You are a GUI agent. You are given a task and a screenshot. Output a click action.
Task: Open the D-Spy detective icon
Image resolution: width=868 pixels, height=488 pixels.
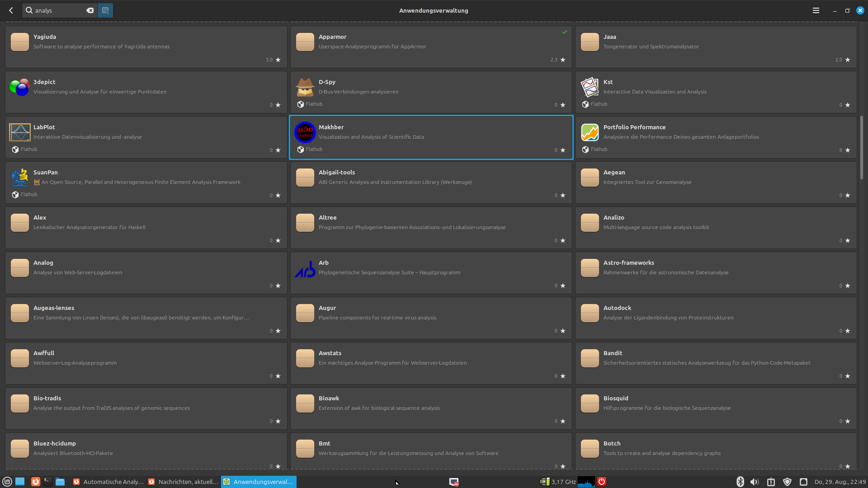click(305, 87)
